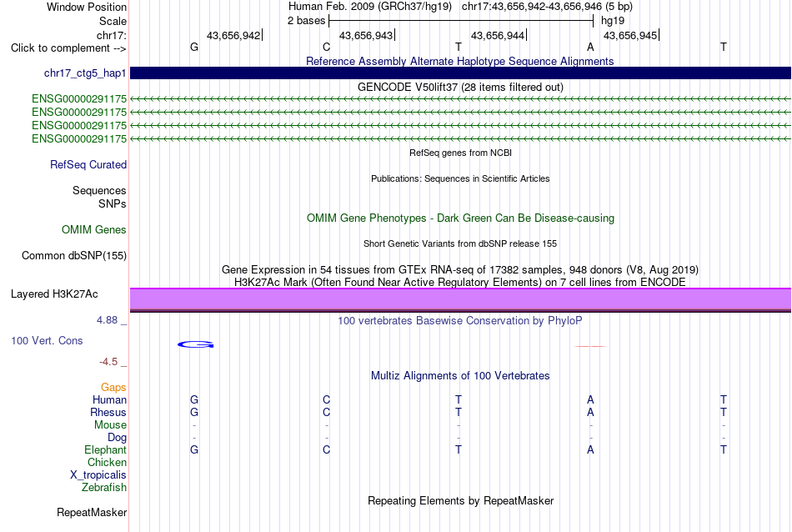Click the Scale row label
This screenshot has height=532, width=792.
coord(113,21)
